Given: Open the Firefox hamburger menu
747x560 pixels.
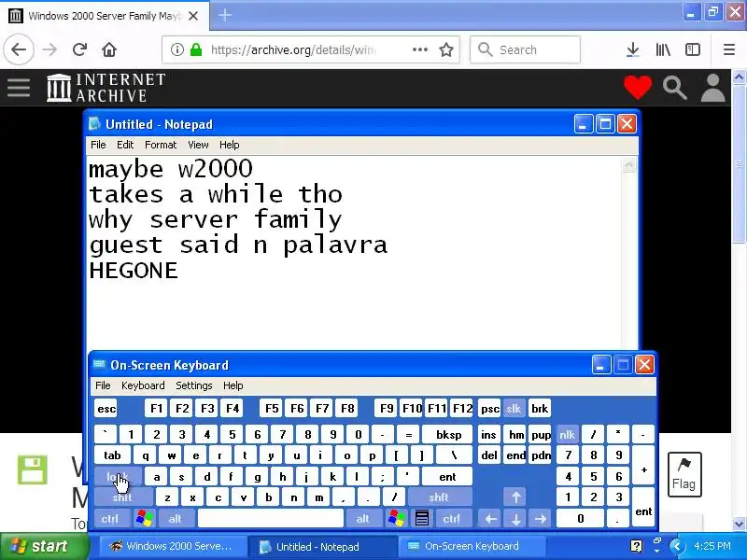Looking at the screenshot, I should tap(729, 49).
